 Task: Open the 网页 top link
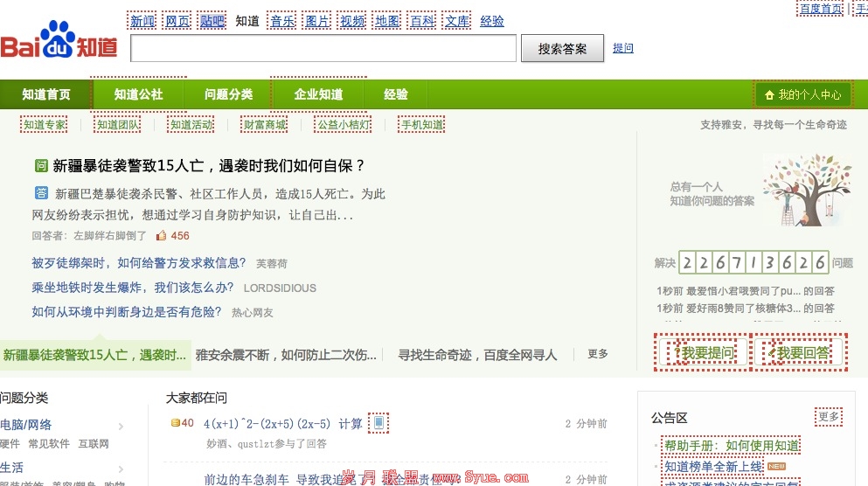[x=177, y=22]
